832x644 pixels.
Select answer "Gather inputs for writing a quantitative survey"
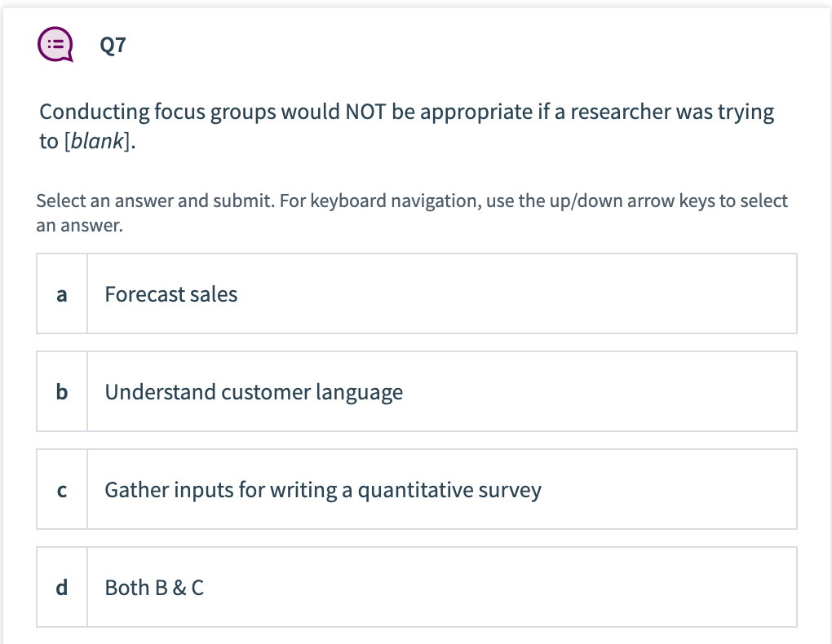pos(416,489)
